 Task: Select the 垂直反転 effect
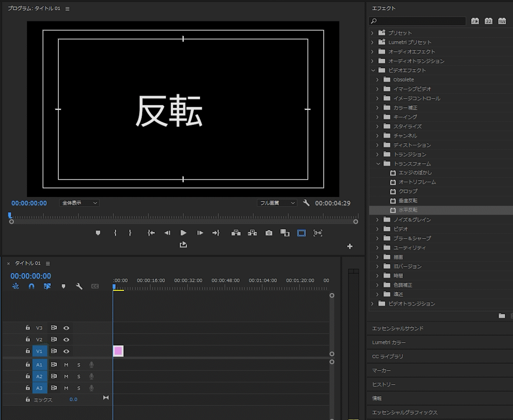[x=408, y=201]
